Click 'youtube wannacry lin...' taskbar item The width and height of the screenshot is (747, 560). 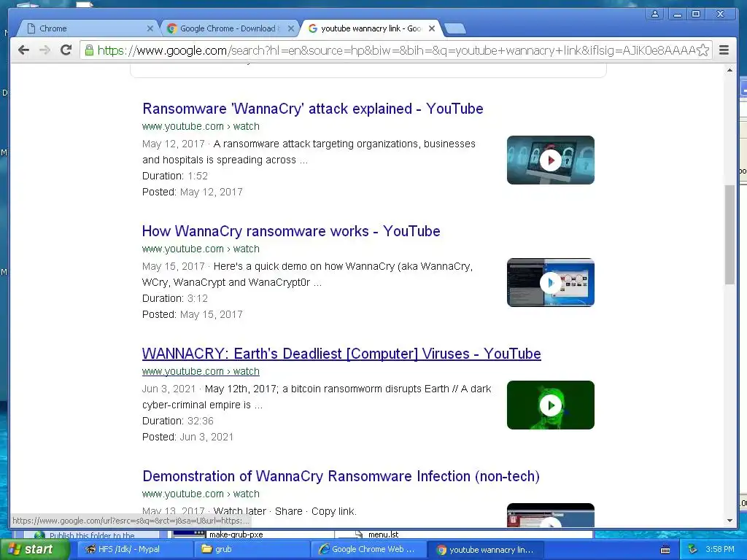coord(487,550)
